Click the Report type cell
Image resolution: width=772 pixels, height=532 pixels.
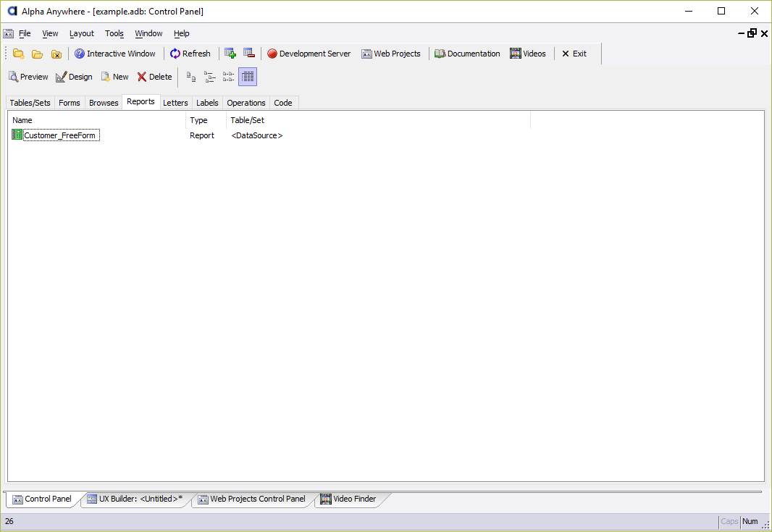(202, 135)
